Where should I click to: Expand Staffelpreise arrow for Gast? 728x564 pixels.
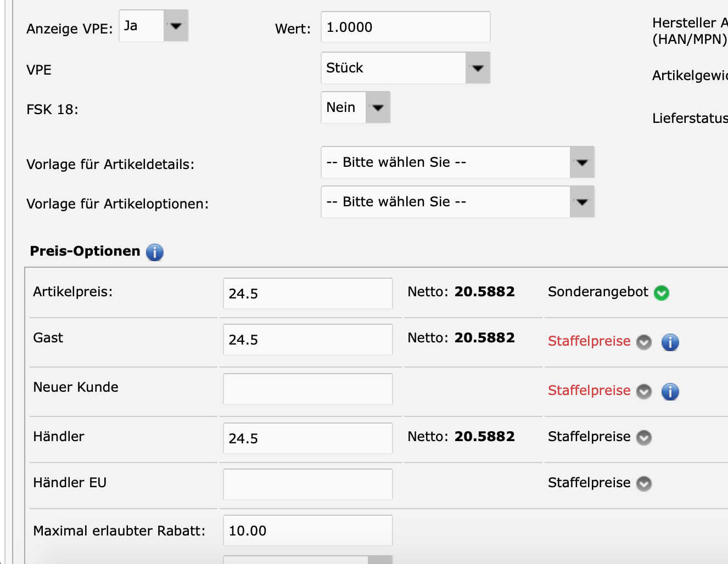click(643, 342)
